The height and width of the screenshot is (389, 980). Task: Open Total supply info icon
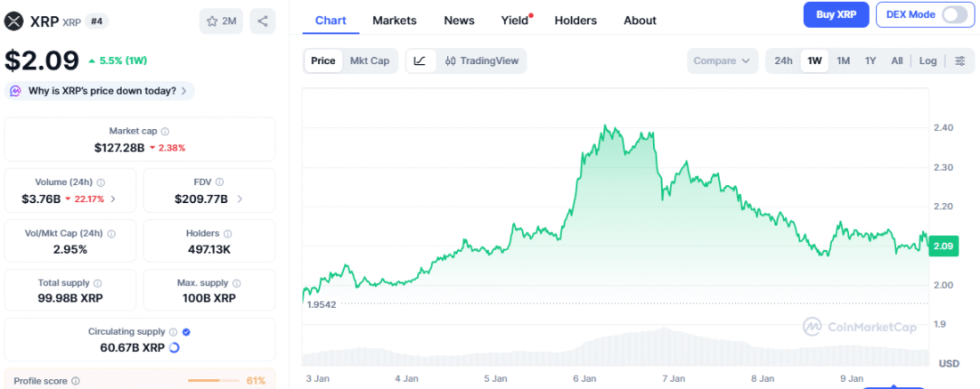(97, 283)
